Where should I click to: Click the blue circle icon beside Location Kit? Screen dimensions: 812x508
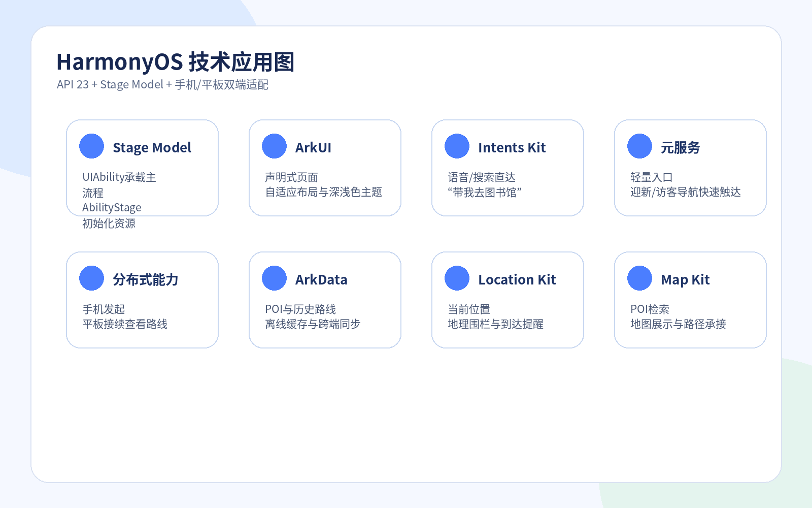(457, 278)
